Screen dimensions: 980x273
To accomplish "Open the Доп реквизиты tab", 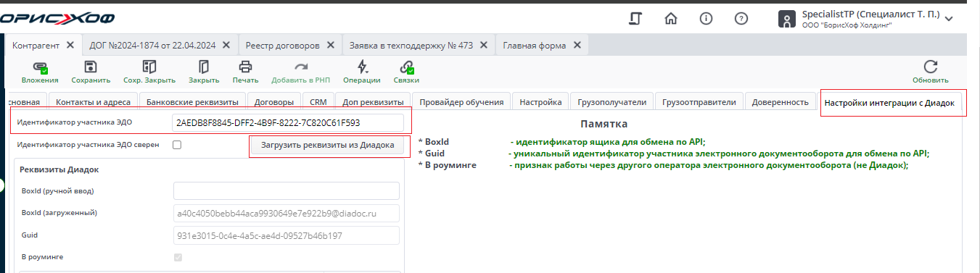I will 373,102.
